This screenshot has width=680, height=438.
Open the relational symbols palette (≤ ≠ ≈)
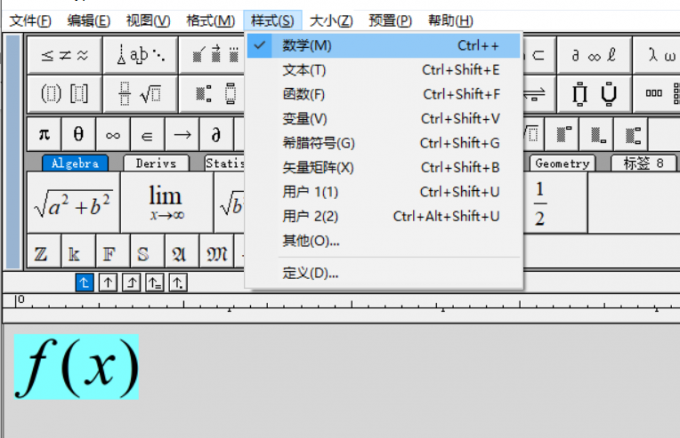tap(65, 55)
